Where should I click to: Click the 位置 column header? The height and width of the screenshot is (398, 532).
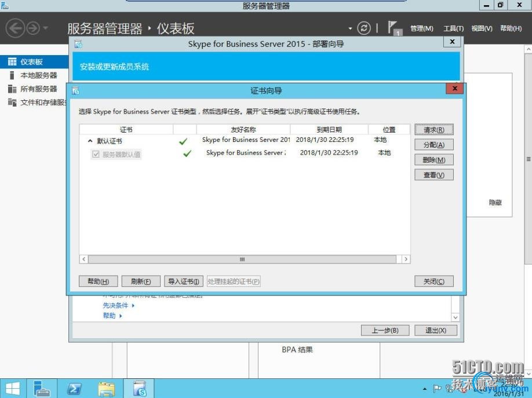[389, 130]
